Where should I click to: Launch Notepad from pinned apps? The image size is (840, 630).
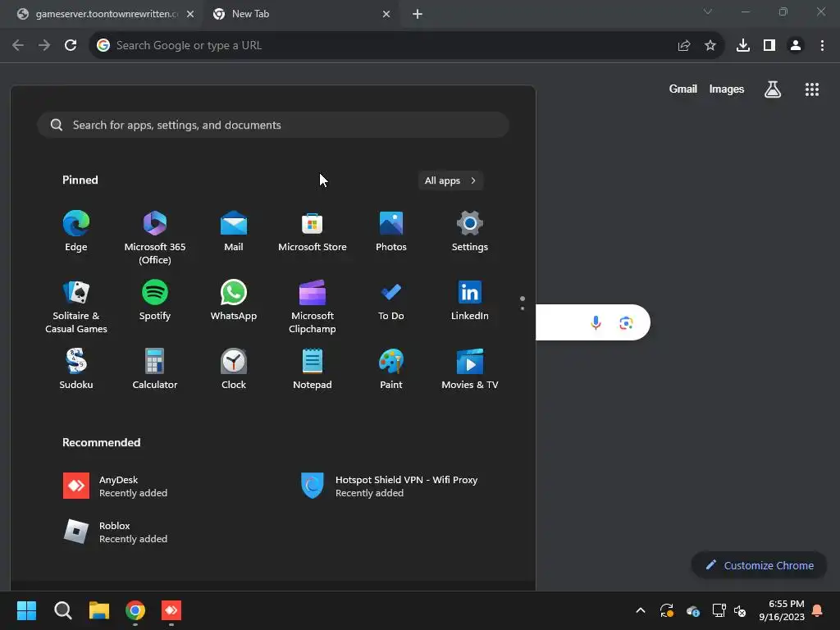point(313,369)
